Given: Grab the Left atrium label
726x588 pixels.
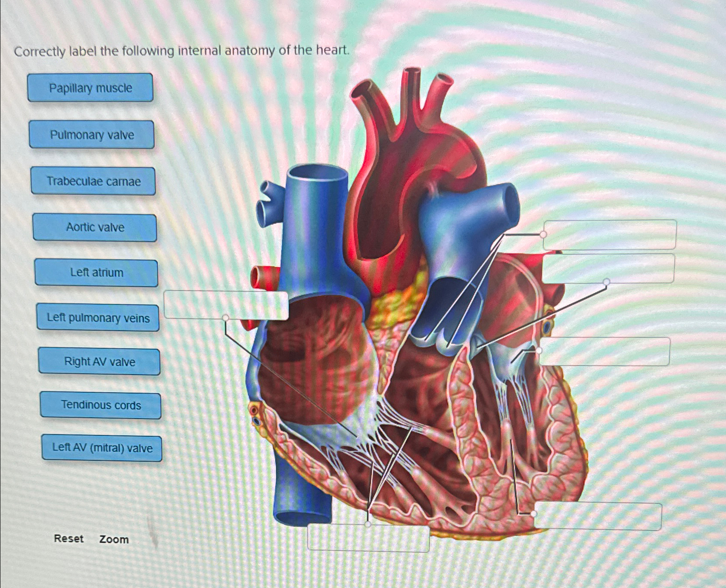Looking at the screenshot, I should 97,272.
